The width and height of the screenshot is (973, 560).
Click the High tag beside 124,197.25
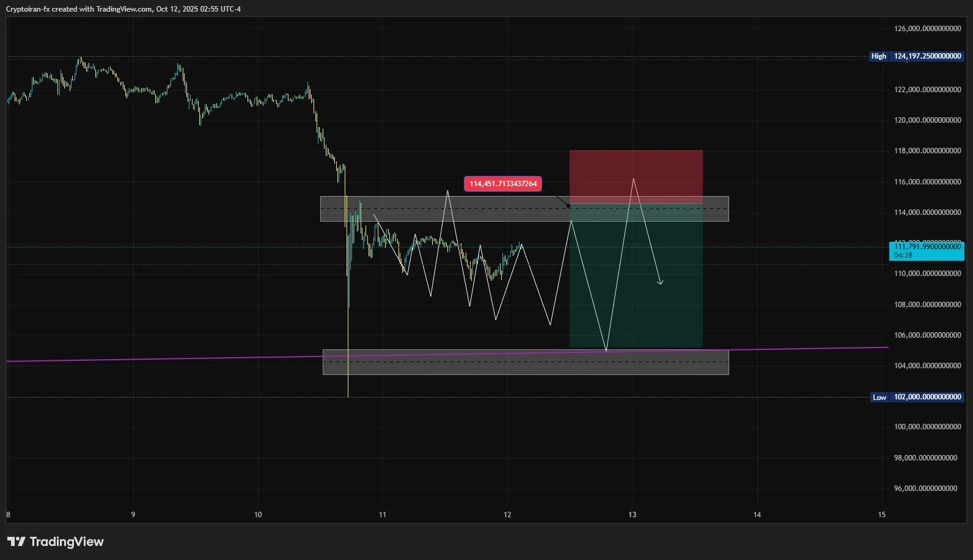(878, 56)
